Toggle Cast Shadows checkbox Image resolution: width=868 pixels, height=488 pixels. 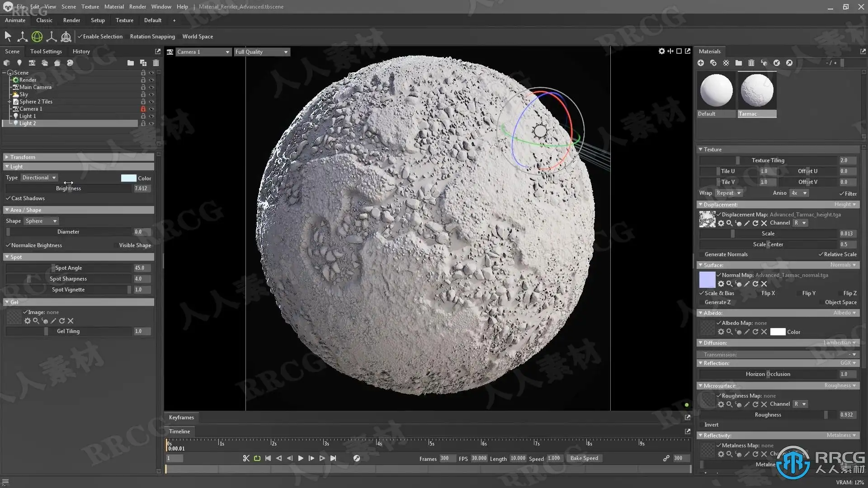tap(8, 198)
